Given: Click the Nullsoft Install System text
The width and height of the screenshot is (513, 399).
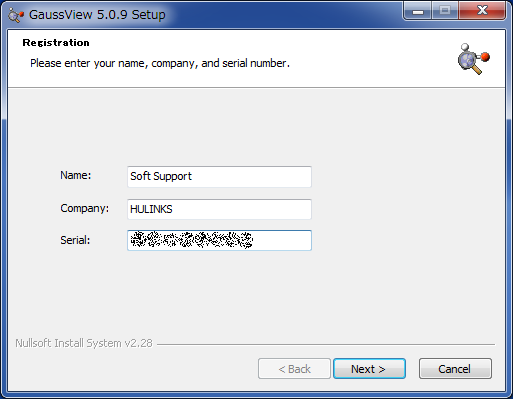Looking at the screenshot, I should click(84, 343).
